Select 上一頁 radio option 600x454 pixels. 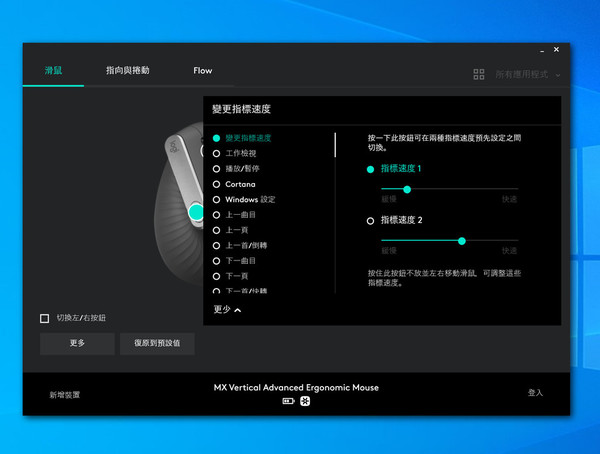[x=216, y=230]
